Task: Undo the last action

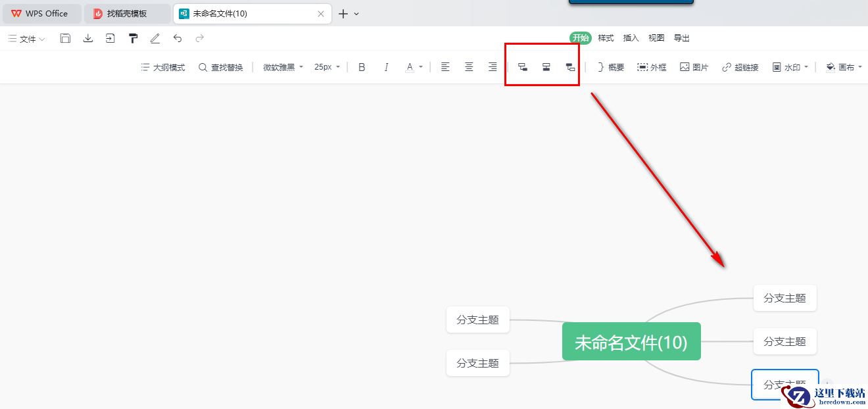Action: point(178,38)
